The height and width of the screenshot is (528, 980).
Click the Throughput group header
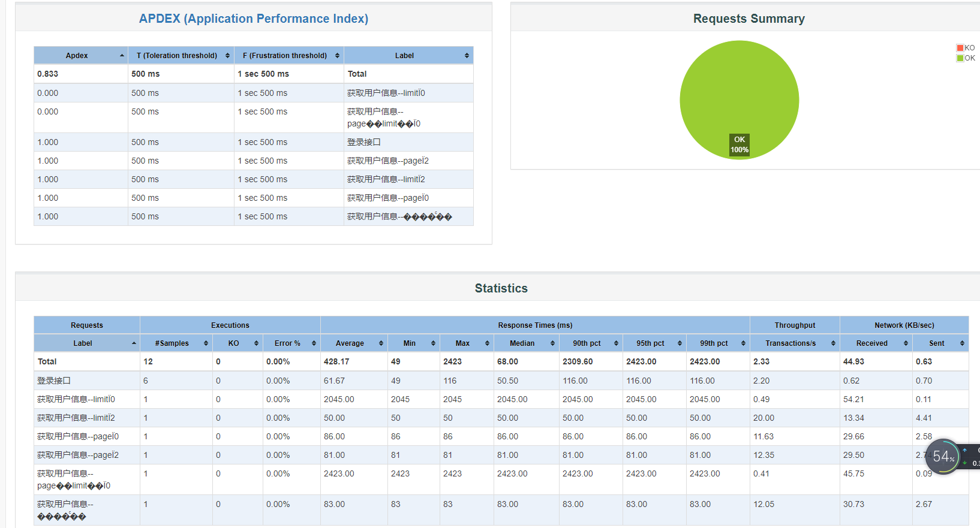[795, 325]
